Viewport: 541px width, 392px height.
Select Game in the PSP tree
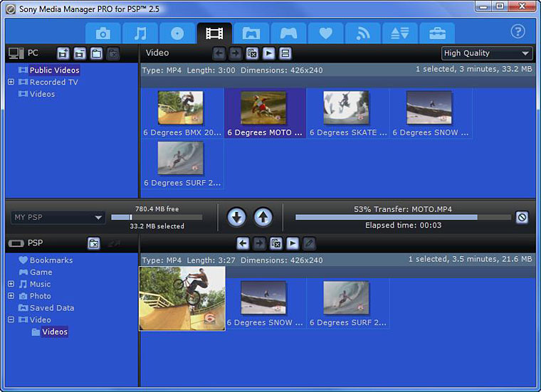click(x=41, y=272)
